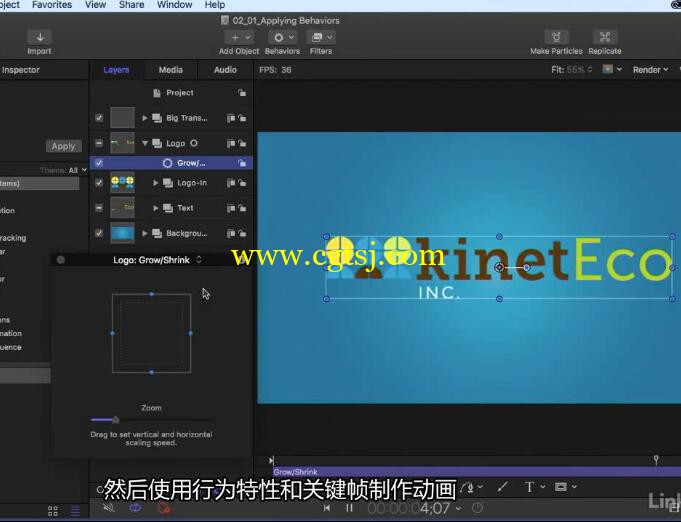This screenshot has width=681, height=522.
Task: Expand the Logo-In group
Action: [155, 183]
